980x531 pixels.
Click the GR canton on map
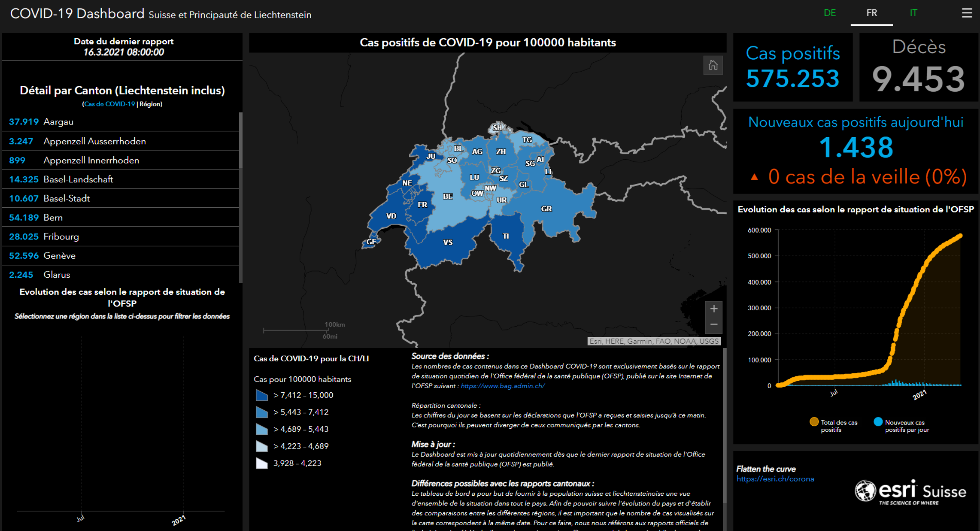pos(546,209)
